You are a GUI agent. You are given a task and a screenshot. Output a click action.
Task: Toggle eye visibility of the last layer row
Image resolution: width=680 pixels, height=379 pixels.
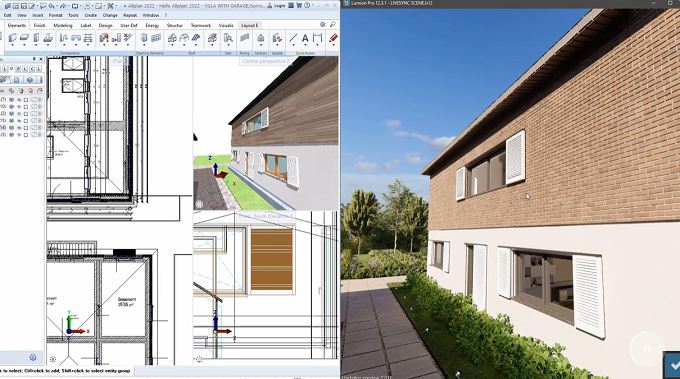point(19,135)
